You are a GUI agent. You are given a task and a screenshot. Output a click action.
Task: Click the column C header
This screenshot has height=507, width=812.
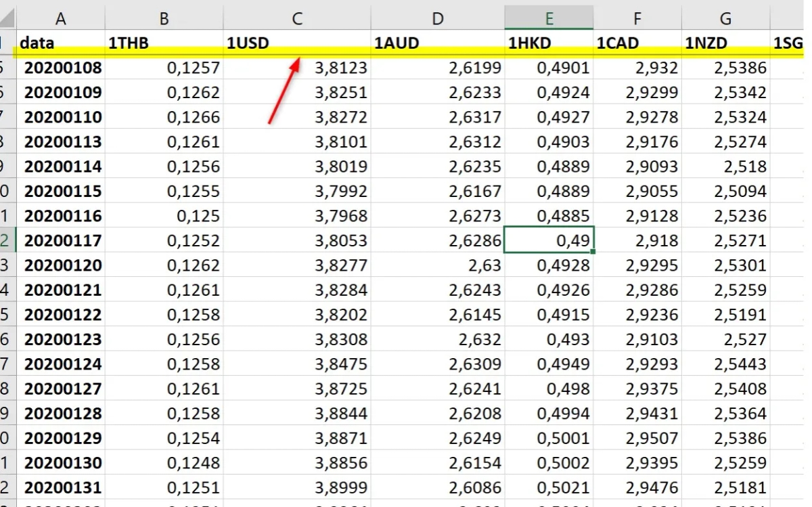[x=296, y=19]
